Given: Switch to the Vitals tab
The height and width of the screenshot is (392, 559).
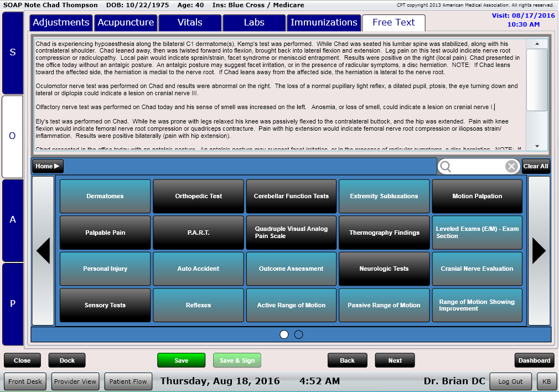Looking at the screenshot, I should coord(190,23).
